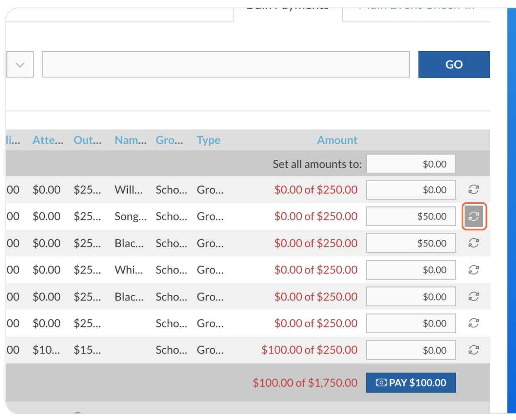Click refresh icon in the Will... row
The image size is (516, 420).
[474, 190]
